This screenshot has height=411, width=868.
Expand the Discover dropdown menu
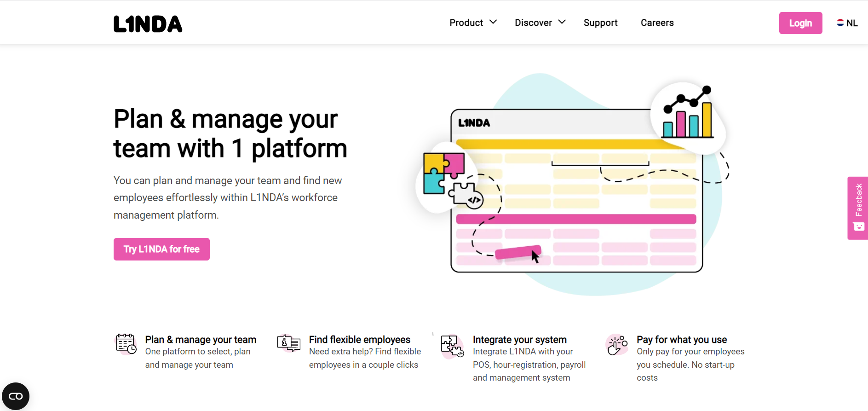540,23
